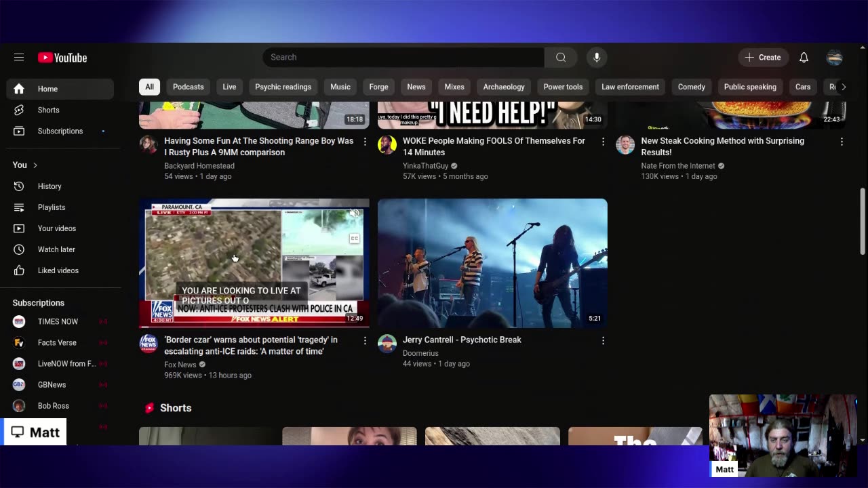The height and width of the screenshot is (488, 868).
Task: Filter feed by Power tools chip
Action: coord(563,87)
